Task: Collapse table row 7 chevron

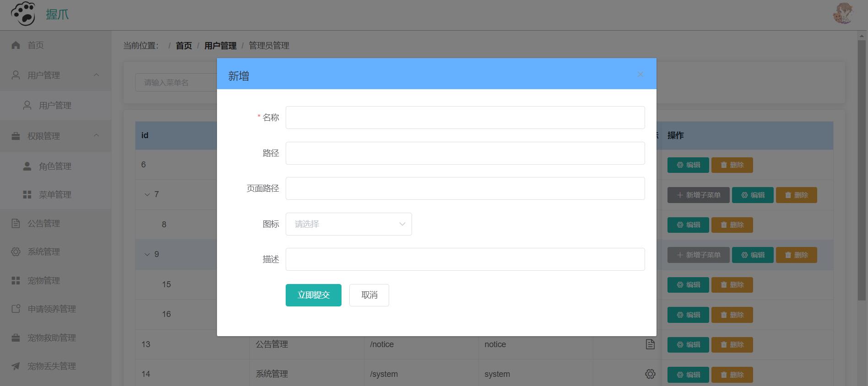Action: (x=147, y=195)
